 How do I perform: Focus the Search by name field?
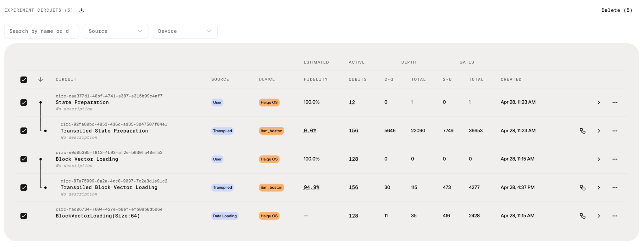click(x=42, y=31)
